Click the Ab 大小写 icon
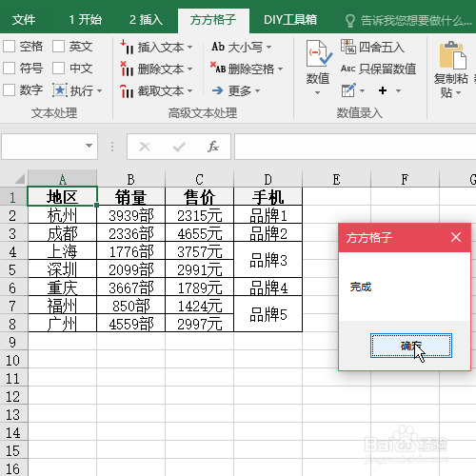This screenshot has width=476, height=476. click(x=218, y=47)
